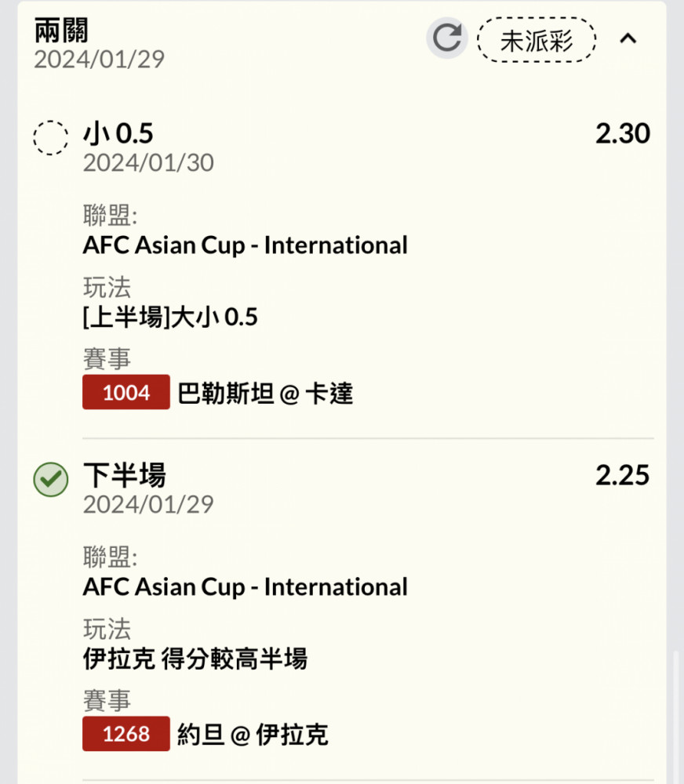Screen dimensions: 684x784
Task: Collapse the 兩關 bet card with chevron
Action: [x=628, y=38]
